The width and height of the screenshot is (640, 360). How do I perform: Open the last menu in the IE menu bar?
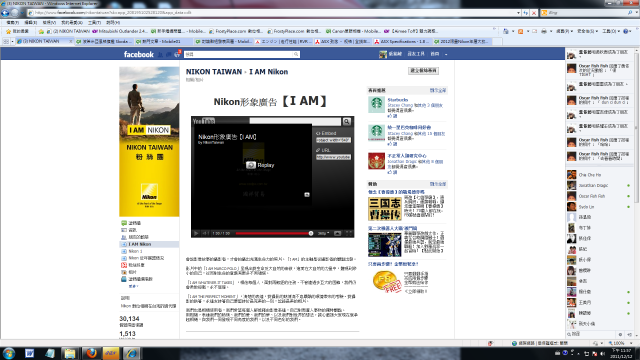(x=113, y=22)
